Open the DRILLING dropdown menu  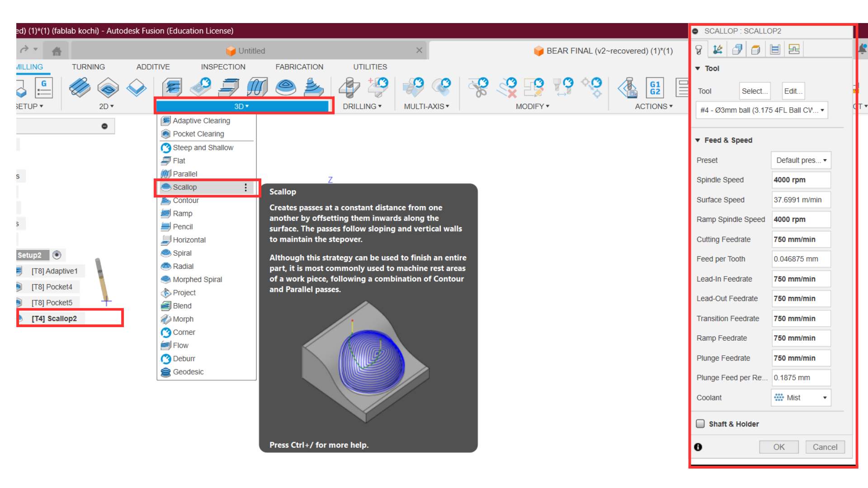click(x=362, y=106)
